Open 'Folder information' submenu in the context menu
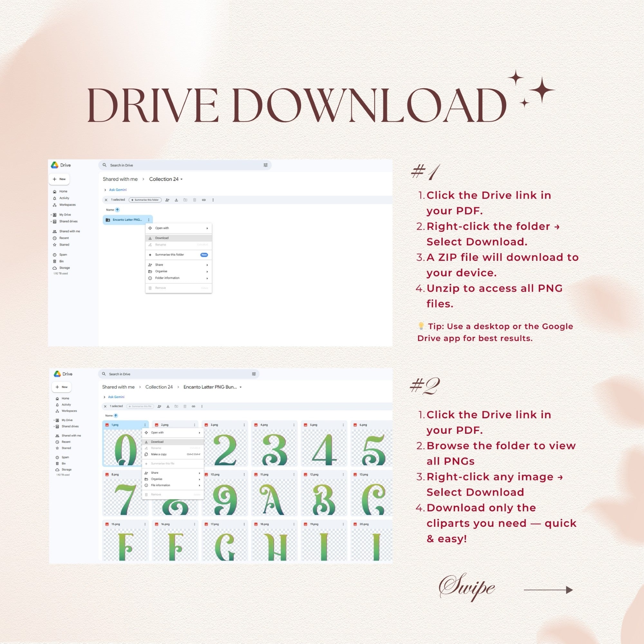 (x=179, y=278)
